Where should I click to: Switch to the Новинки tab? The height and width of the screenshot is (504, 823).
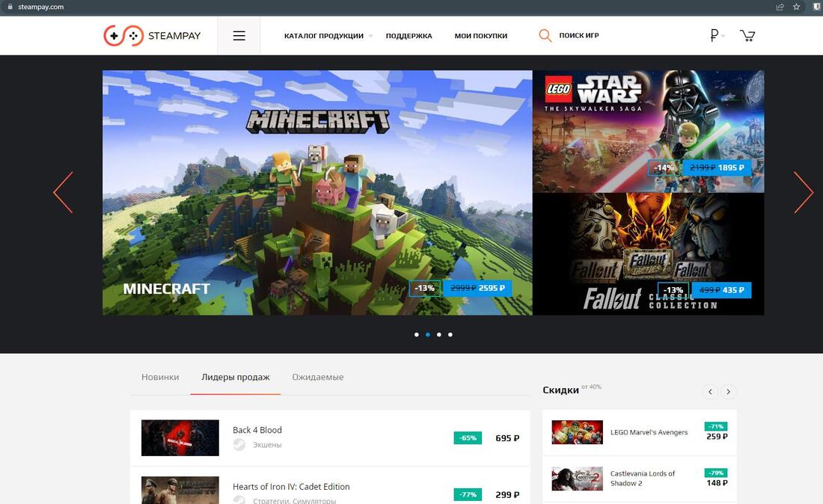(160, 377)
